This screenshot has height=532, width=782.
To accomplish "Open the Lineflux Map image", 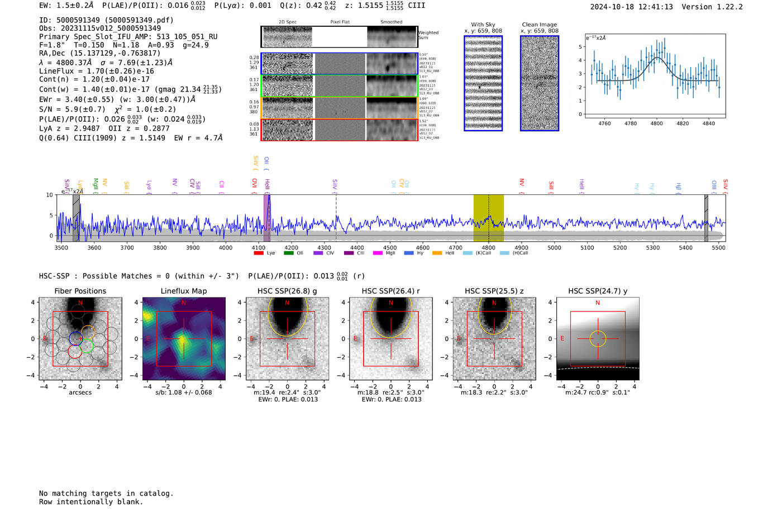I will pyautogui.click(x=184, y=339).
